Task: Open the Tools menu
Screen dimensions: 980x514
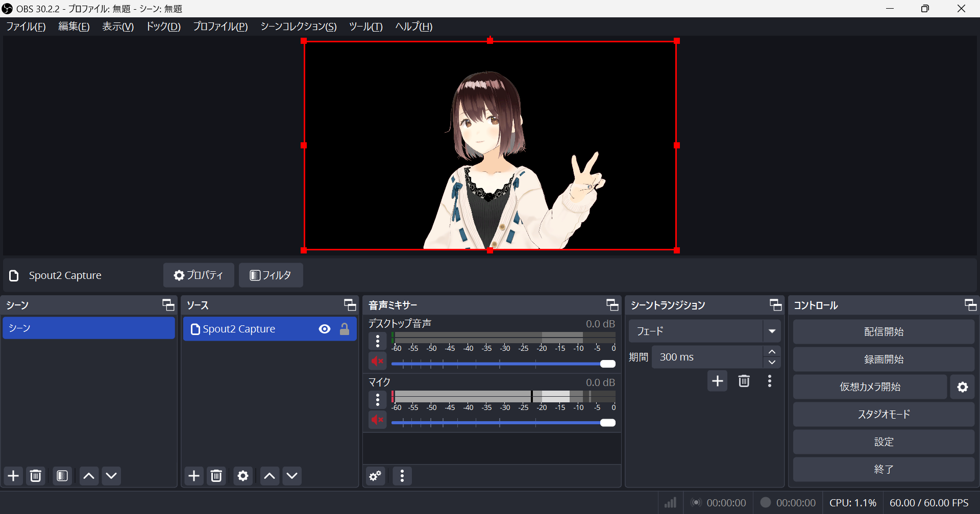Action: [366, 27]
